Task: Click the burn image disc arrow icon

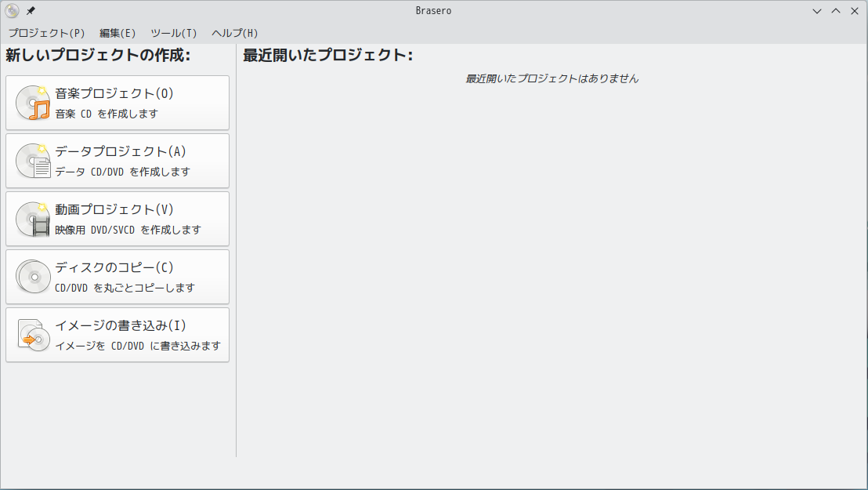Action: [x=33, y=335]
